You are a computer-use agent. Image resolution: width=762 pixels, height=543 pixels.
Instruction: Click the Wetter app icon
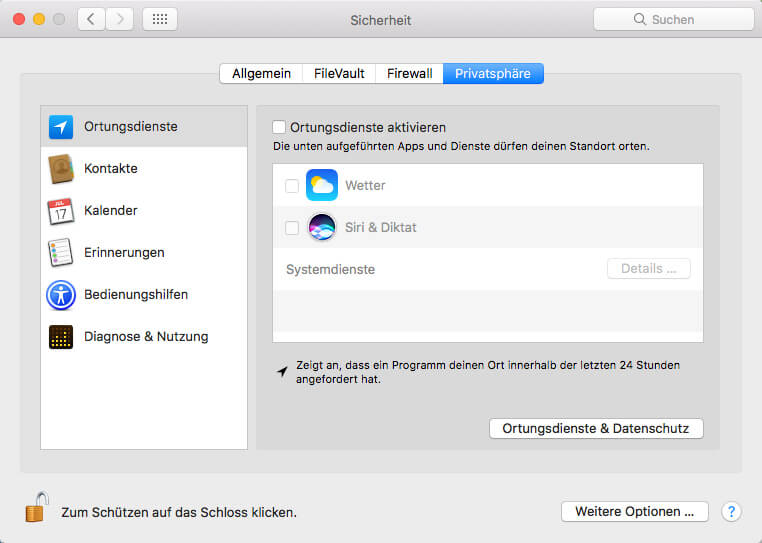[x=322, y=185]
